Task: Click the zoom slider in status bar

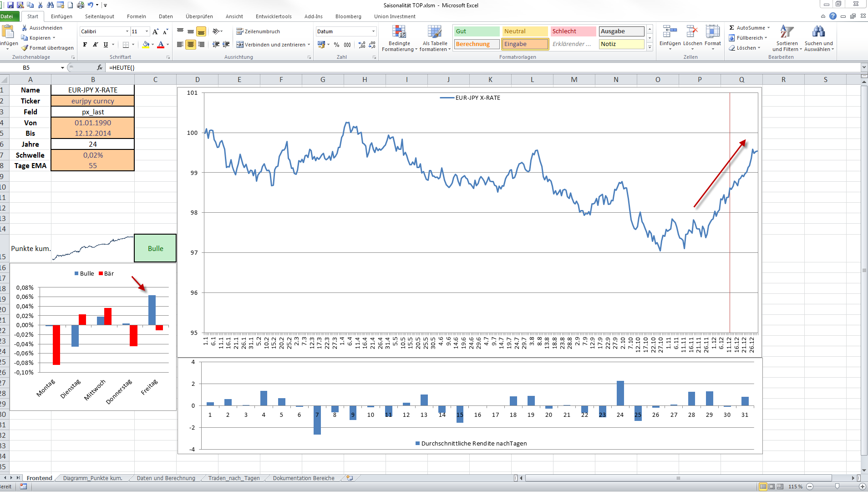Action: pos(837,487)
